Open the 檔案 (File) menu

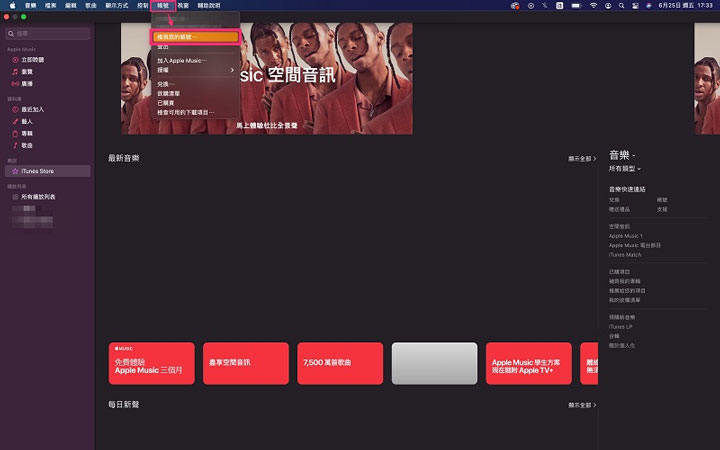tap(51, 6)
